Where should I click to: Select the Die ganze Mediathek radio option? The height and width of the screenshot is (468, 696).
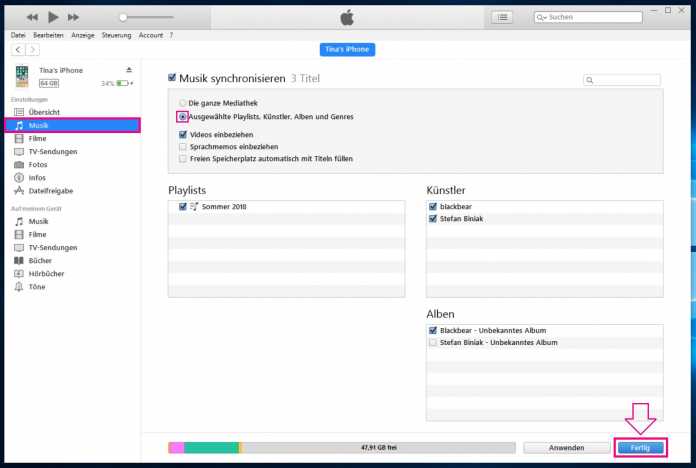(x=182, y=103)
